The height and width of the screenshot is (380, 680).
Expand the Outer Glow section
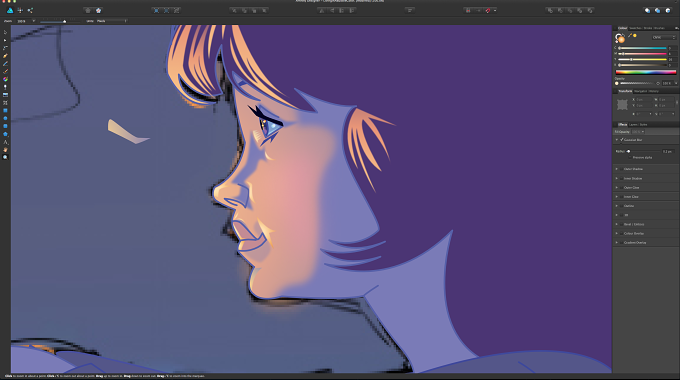point(617,187)
